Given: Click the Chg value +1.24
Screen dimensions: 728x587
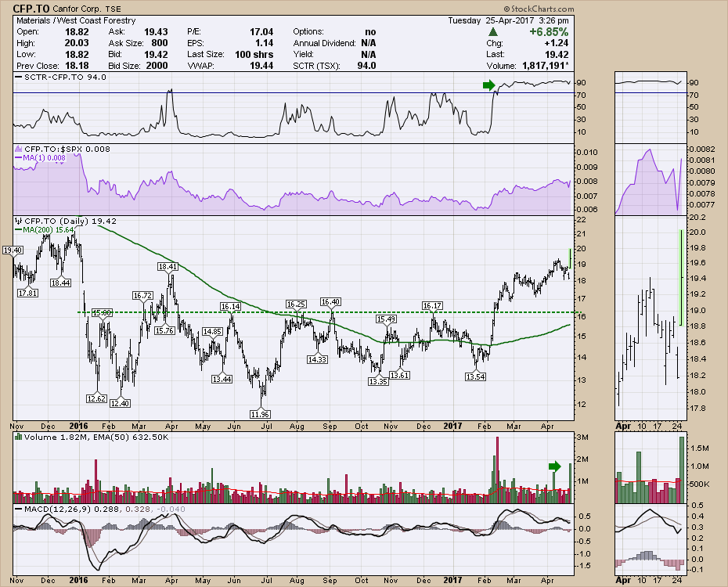Looking at the screenshot, I should 557,43.
